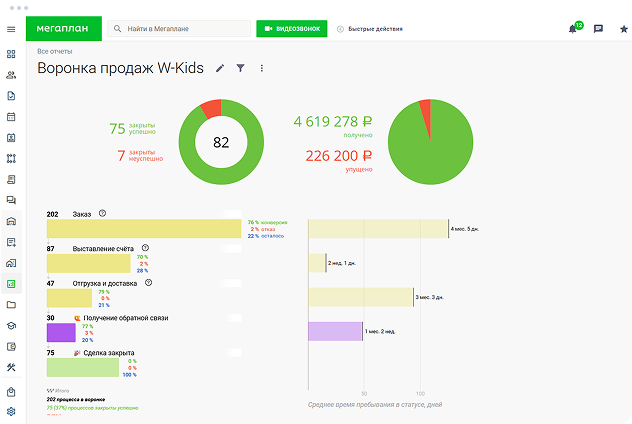The image size is (632, 424).
Task: Open the finances wallet icon in sidebar
Action: [11, 347]
